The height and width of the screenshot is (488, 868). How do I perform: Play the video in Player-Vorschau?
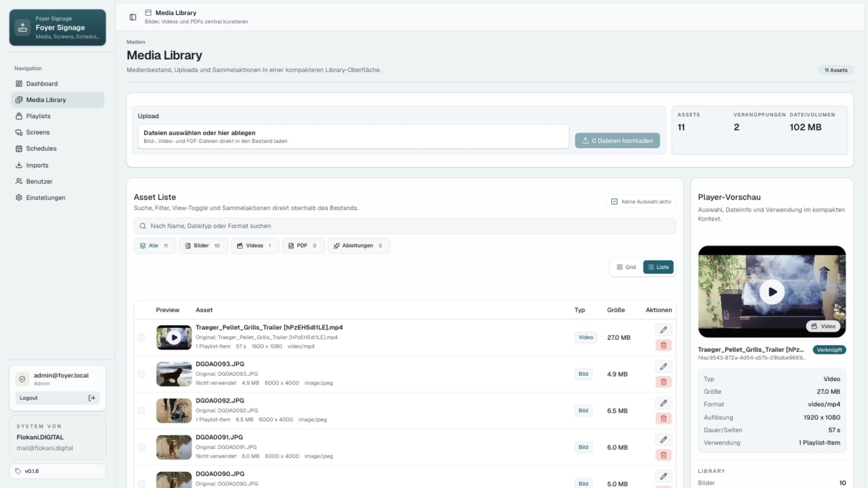pyautogui.click(x=772, y=292)
